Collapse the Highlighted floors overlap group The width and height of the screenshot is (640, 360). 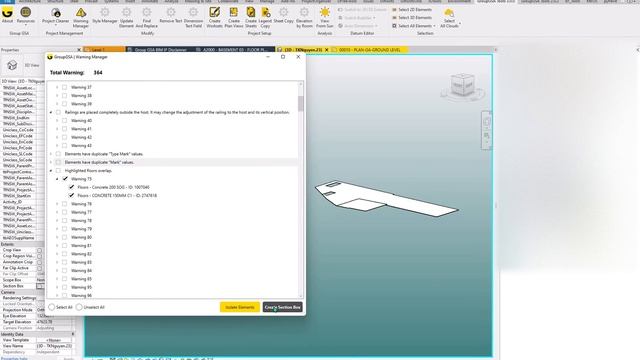(51, 171)
